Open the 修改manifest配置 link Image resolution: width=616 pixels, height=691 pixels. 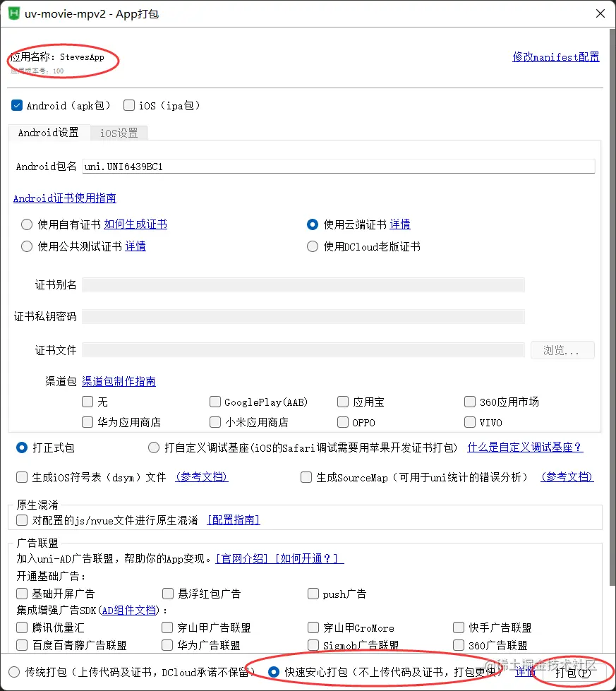[555, 57]
